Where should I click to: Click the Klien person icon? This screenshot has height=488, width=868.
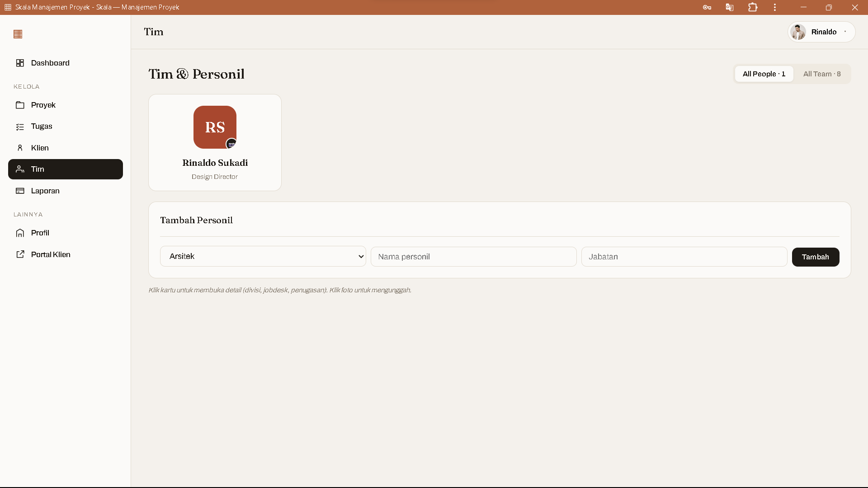(20, 148)
